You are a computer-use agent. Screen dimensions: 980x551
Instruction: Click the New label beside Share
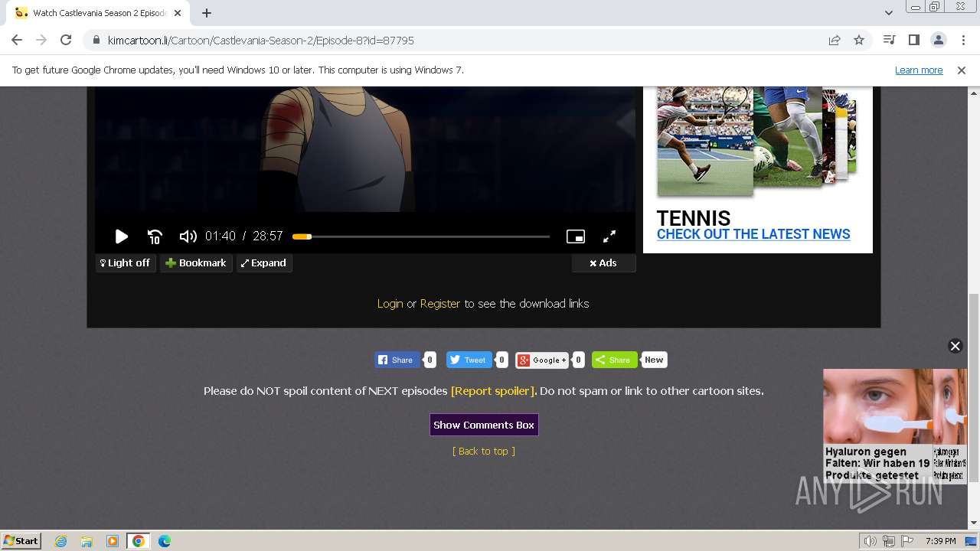tap(654, 360)
